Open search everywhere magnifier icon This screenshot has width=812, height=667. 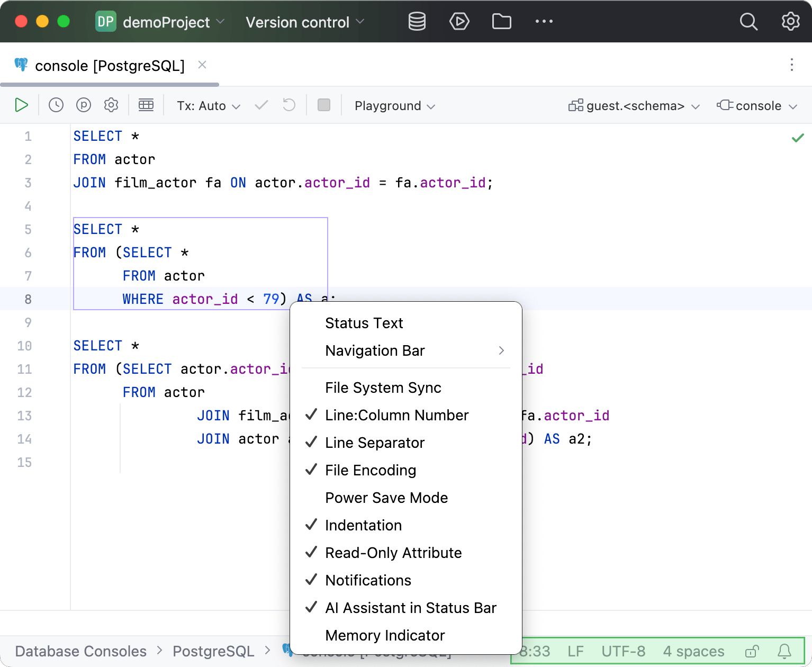tap(748, 22)
